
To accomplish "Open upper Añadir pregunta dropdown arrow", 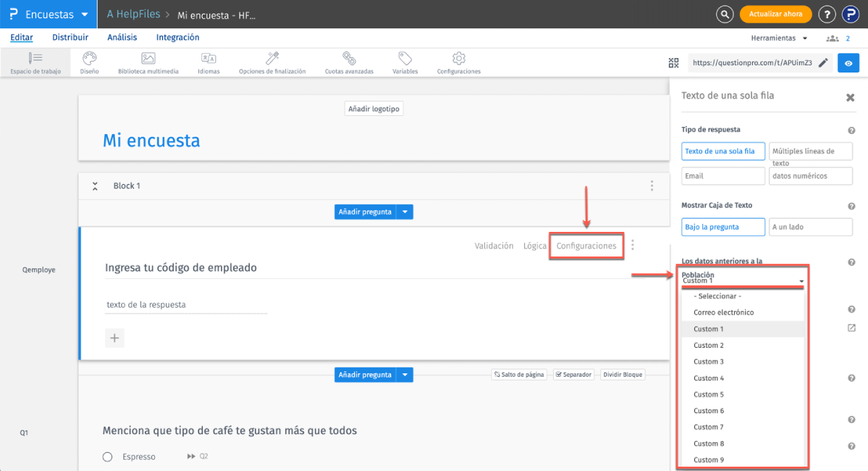I will coord(405,212).
